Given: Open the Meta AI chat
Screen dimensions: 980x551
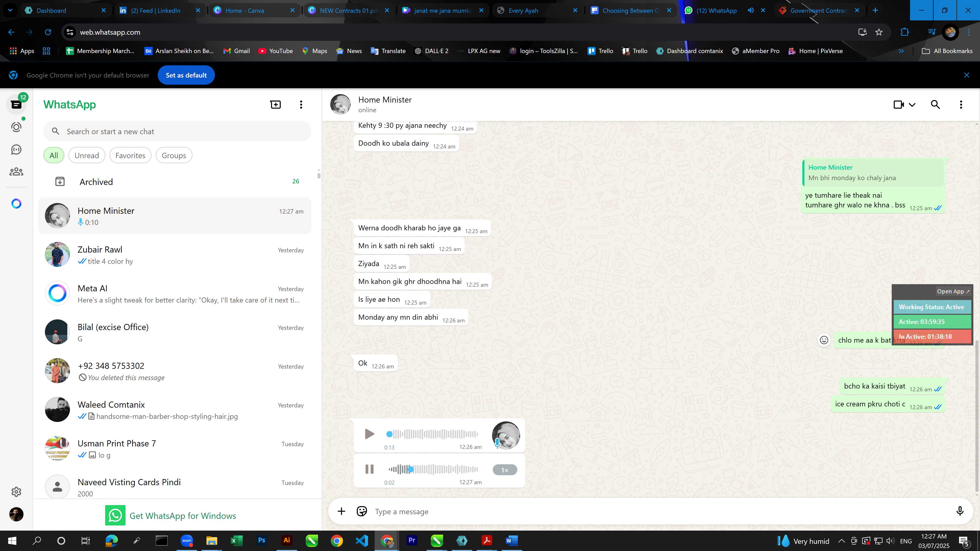Looking at the screenshot, I should click(x=175, y=293).
